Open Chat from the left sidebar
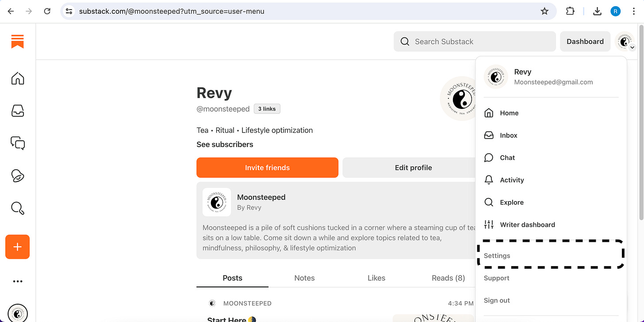The width and height of the screenshot is (644, 322). [x=17, y=143]
